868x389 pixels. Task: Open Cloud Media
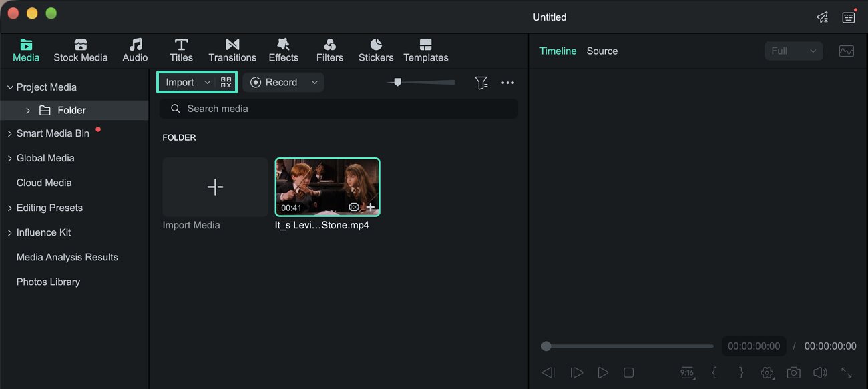click(x=44, y=183)
